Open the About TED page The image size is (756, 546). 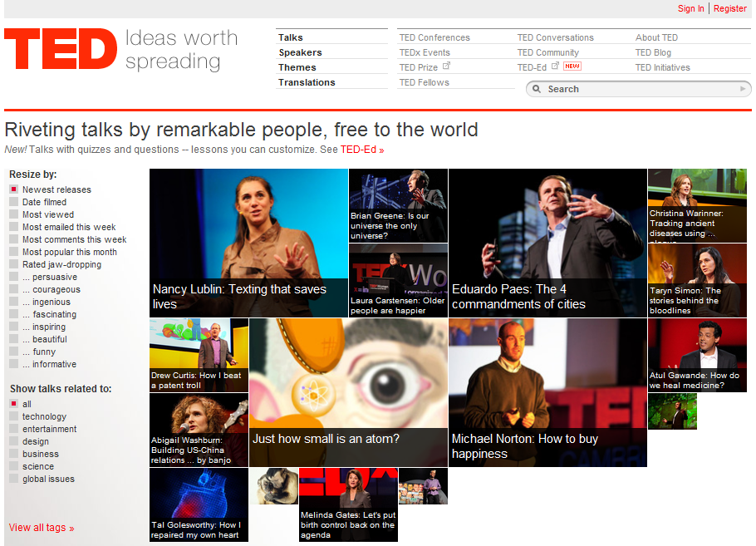click(656, 37)
